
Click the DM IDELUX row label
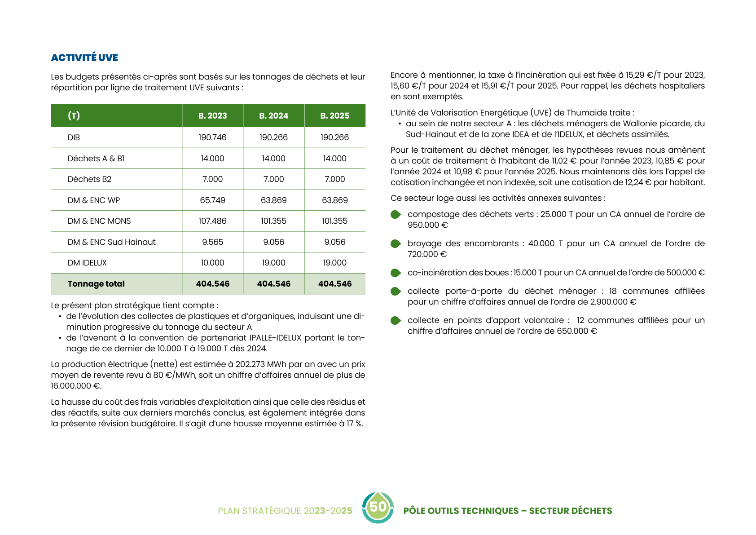click(87, 263)
